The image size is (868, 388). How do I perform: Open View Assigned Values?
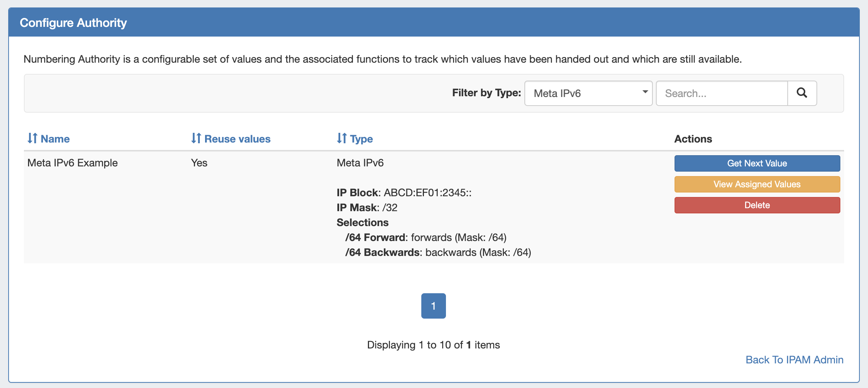coord(757,184)
